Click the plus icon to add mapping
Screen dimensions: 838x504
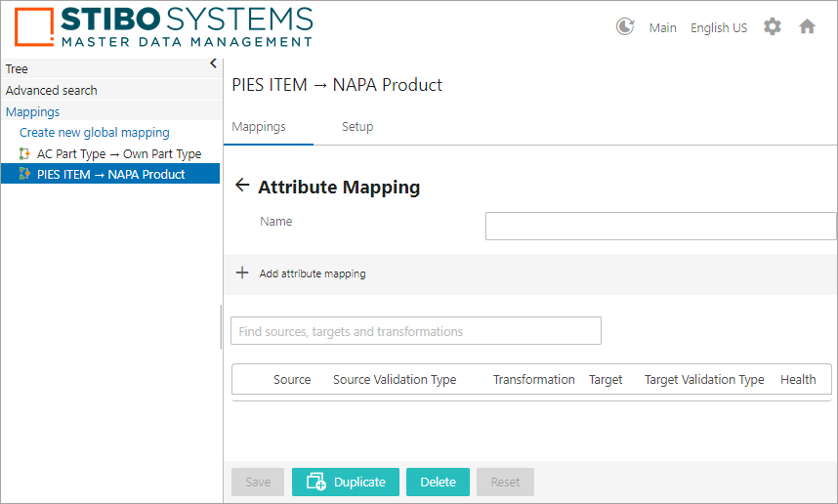tap(242, 273)
